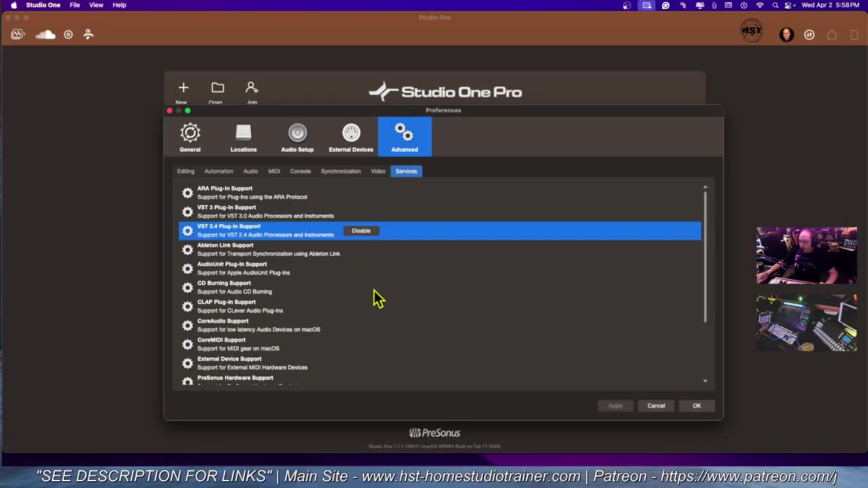Open the View menu
The width and height of the screenshot is (868, 488).
pos(96,5)
